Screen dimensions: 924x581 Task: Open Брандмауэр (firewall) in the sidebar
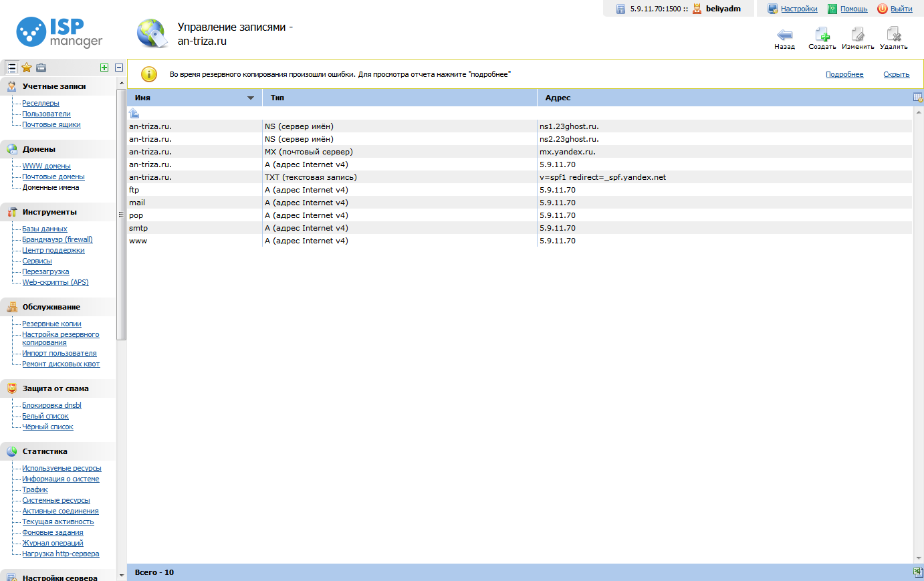point(57,239)
